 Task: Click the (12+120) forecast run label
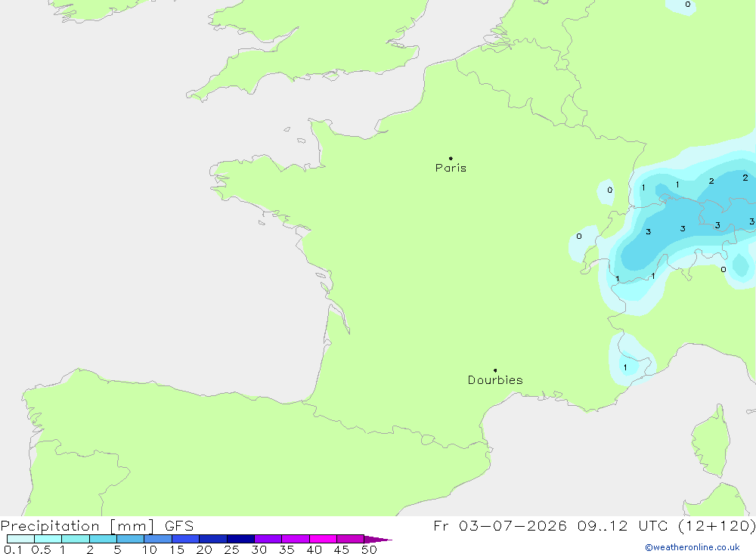click(717, 525)
